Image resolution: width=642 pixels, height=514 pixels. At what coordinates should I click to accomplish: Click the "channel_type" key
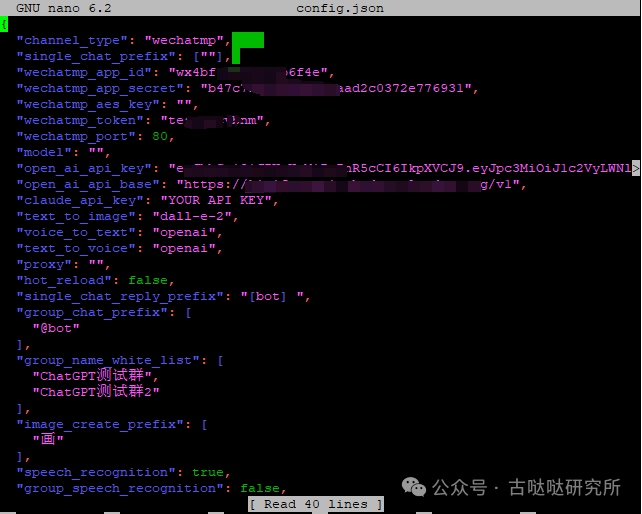72,41
